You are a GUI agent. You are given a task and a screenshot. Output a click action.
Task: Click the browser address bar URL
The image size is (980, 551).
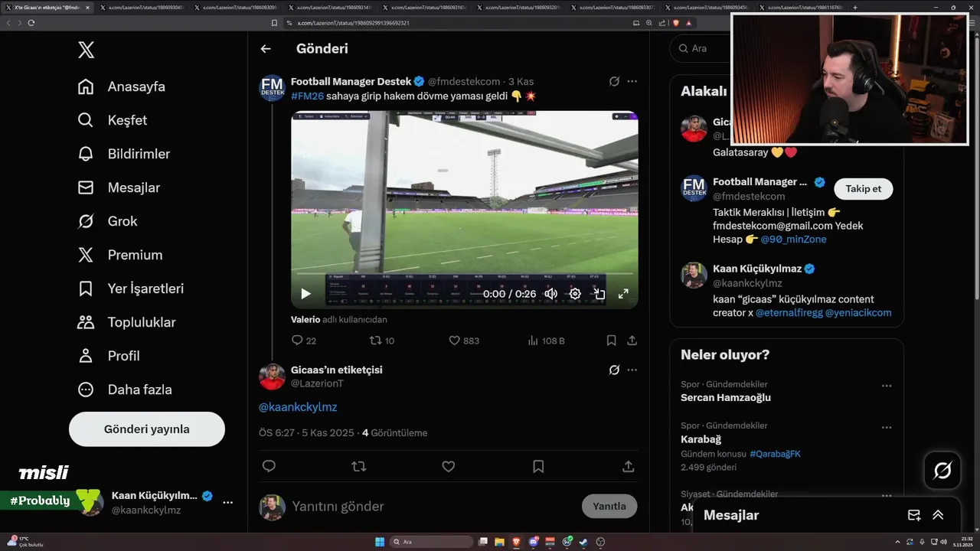point(353,23)
